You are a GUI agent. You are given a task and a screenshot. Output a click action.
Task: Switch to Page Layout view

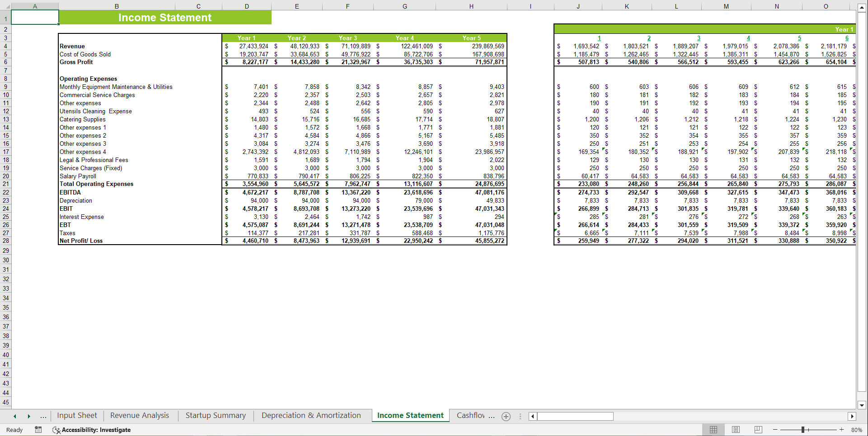pyautogui.click(x=736, y=429)
